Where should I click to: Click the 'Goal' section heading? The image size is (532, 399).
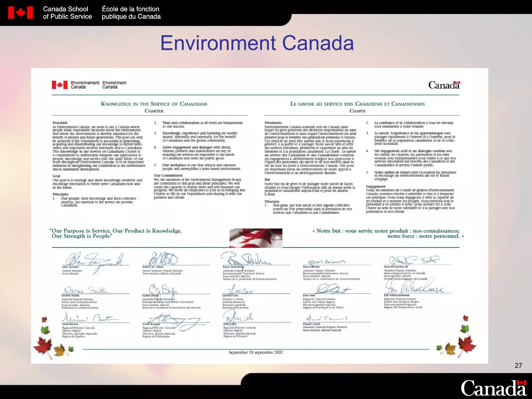click(x=56, y=176)
